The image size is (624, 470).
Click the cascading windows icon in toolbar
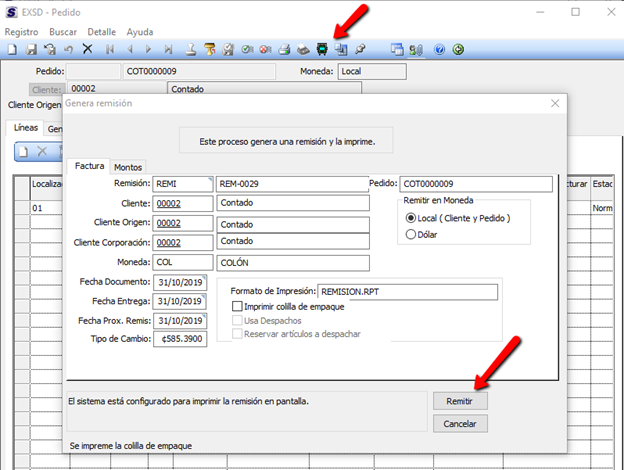pos(397,49)
